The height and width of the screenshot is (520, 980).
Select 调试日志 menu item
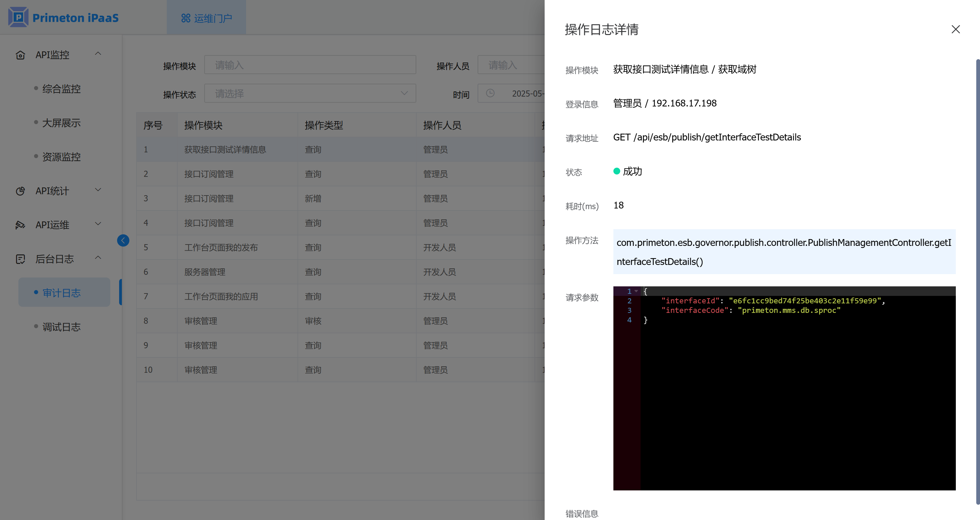tap(61, 326)
